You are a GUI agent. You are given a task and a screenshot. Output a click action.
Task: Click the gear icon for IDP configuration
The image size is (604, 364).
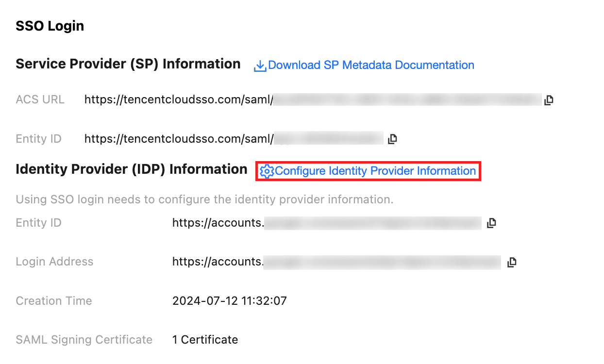(x=267, y=171)
